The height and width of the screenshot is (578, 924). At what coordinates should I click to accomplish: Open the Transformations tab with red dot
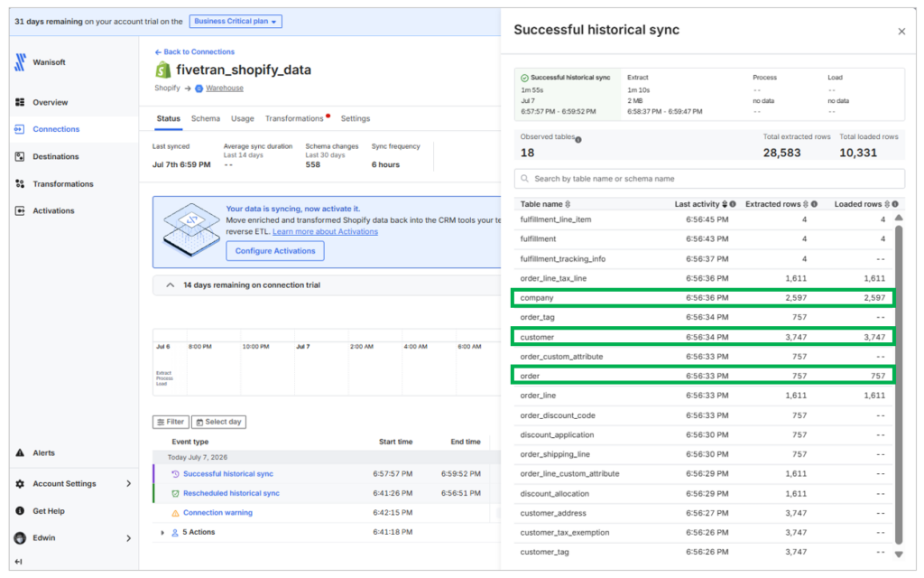tap(297, 118)
